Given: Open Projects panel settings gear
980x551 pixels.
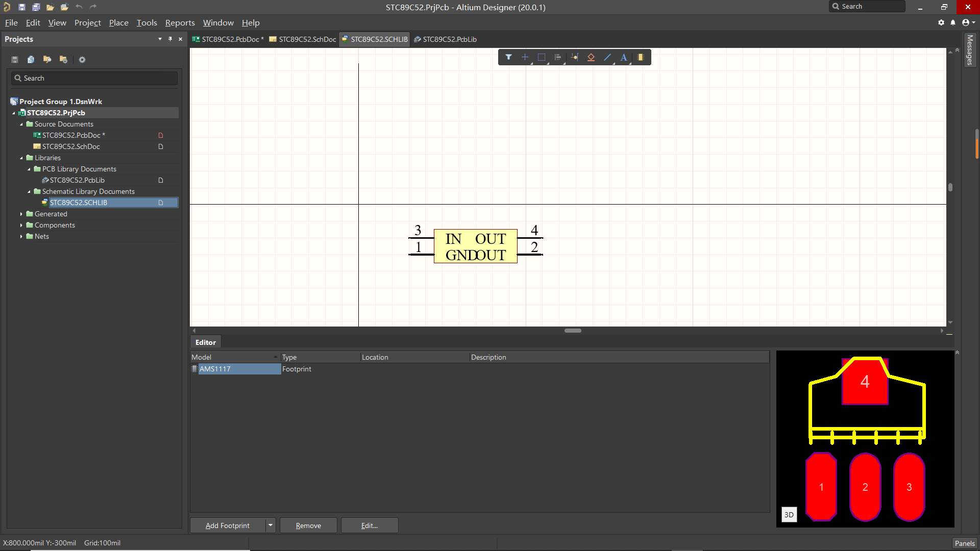Looking at the screenshot, I should point(82,60).
